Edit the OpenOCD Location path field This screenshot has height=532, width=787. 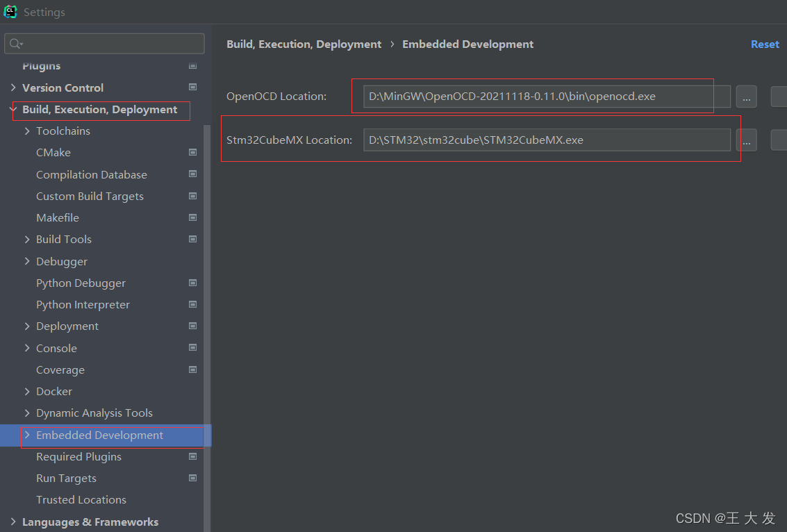pyautogui.click(x=547, y=97)
